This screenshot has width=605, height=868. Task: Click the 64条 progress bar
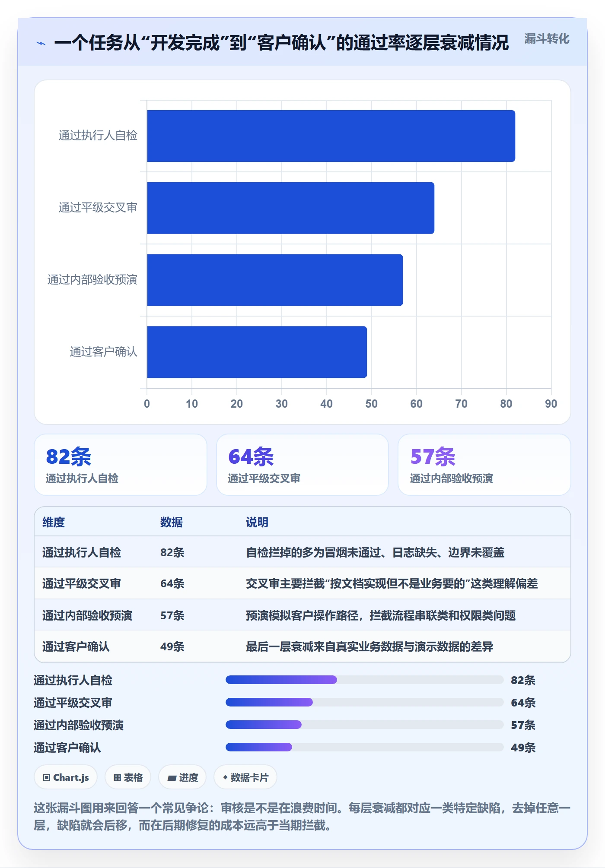(x=365, y=702)
